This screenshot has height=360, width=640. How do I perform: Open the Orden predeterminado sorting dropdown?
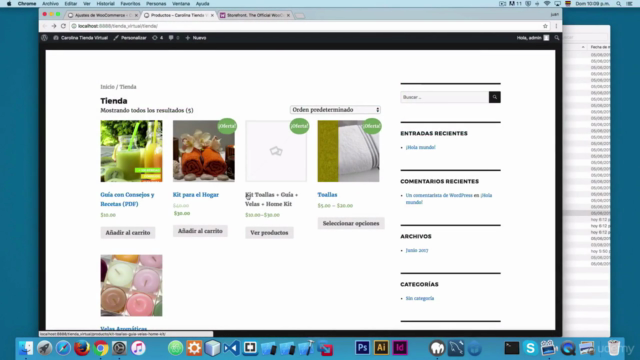click(336, 110)
